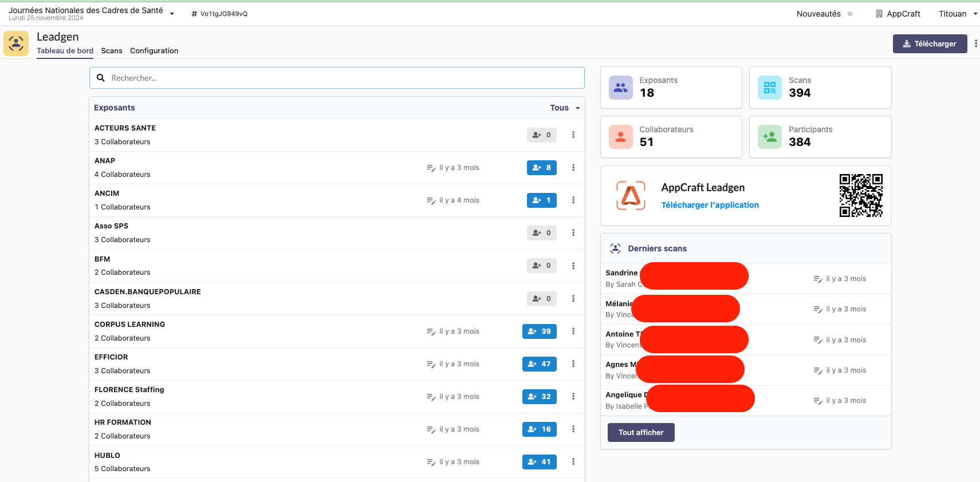
Task: Click the AppCraft Leadgen logo
Action: point(631,196)
